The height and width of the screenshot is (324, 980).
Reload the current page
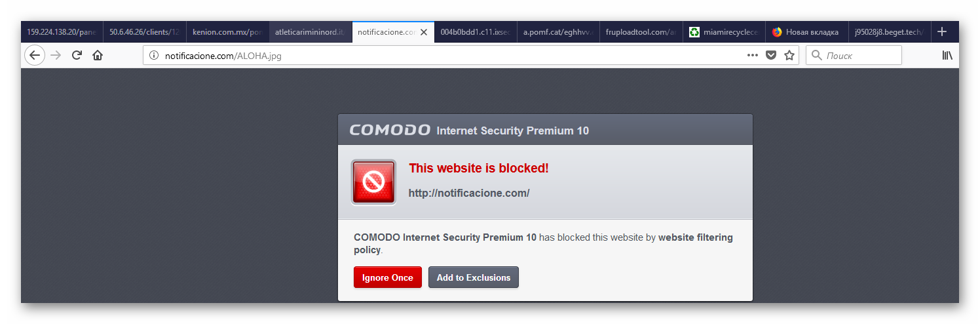[x=77, y=56]
